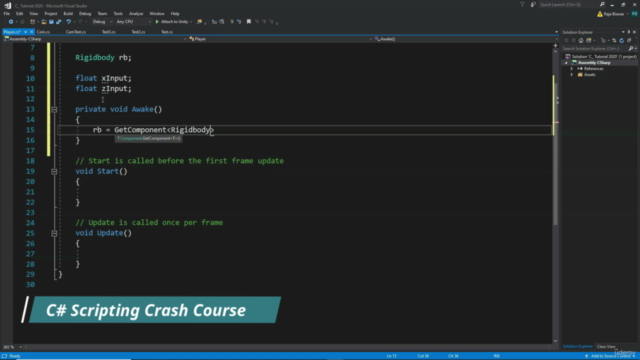The image size is (640, 360).
Task: Open the Player class navigation dropdown
Action: pyautogui.click(x=280, y=39)
